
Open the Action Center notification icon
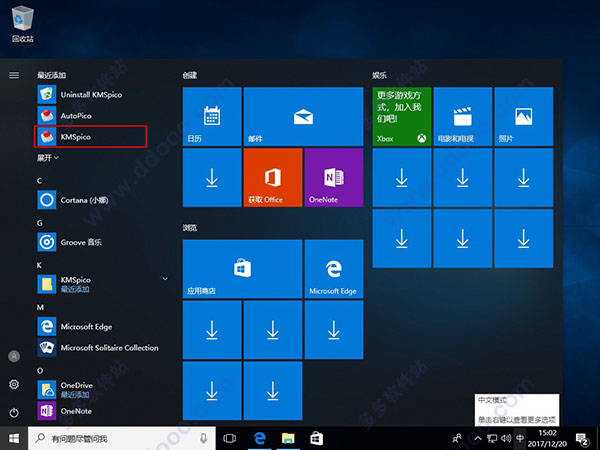point(582,439)
